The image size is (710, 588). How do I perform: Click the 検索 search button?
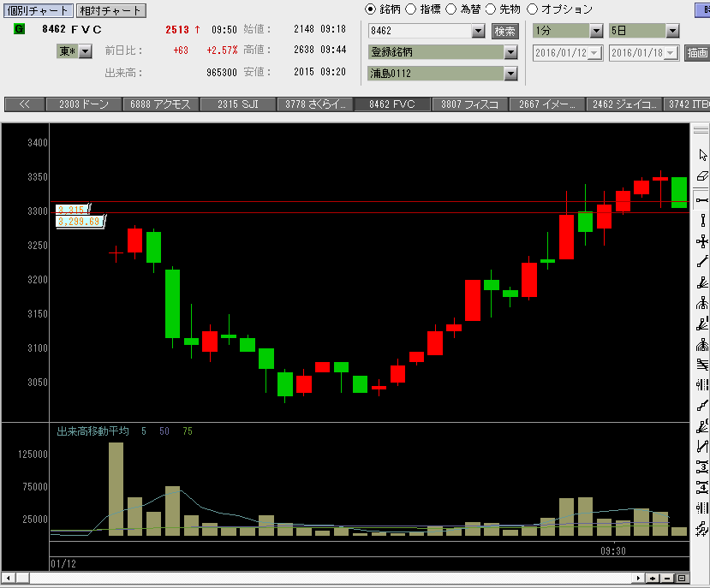click(x=504, y=31)
